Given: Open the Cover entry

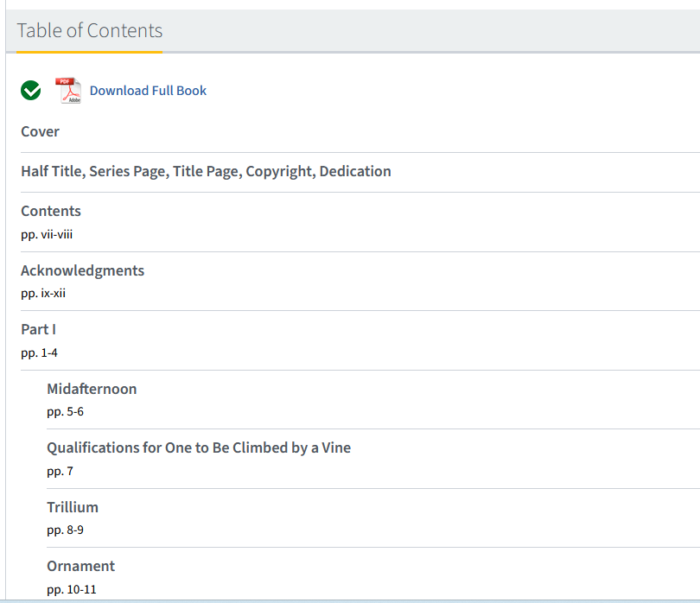Looking at the screenshot, I should (x=41, y=132).
